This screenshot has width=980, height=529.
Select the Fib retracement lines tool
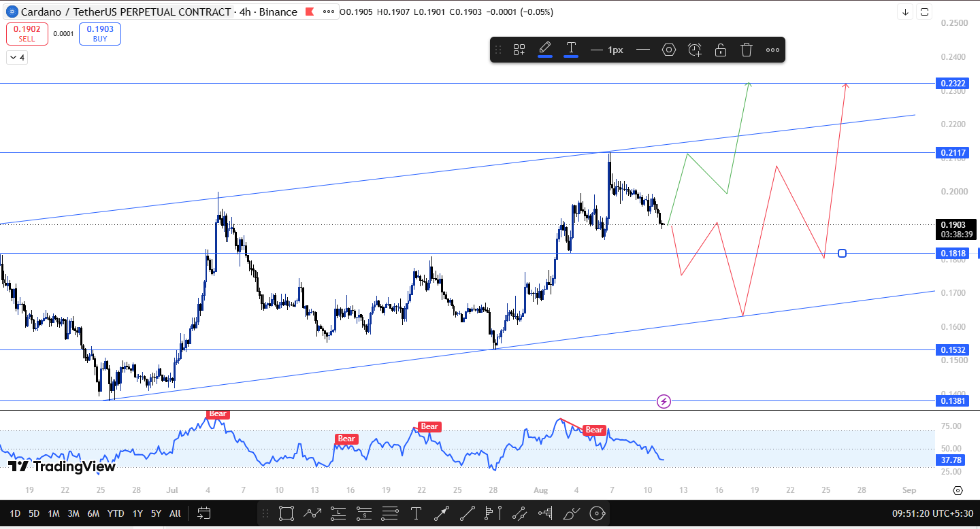tap(390, 513)
